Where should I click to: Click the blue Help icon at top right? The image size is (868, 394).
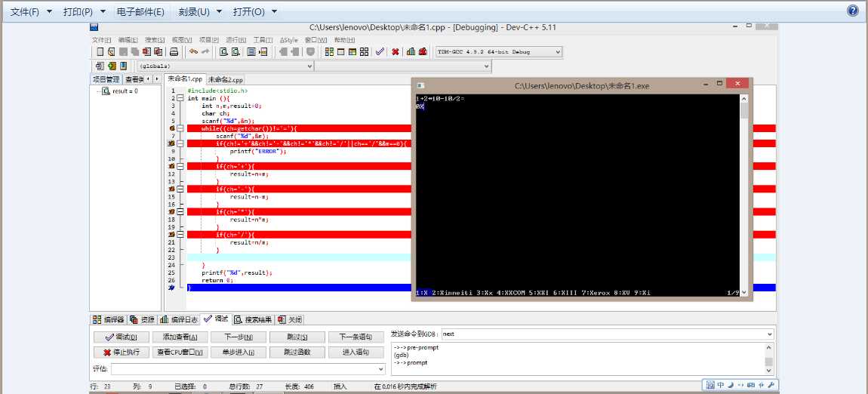(853, 11)
